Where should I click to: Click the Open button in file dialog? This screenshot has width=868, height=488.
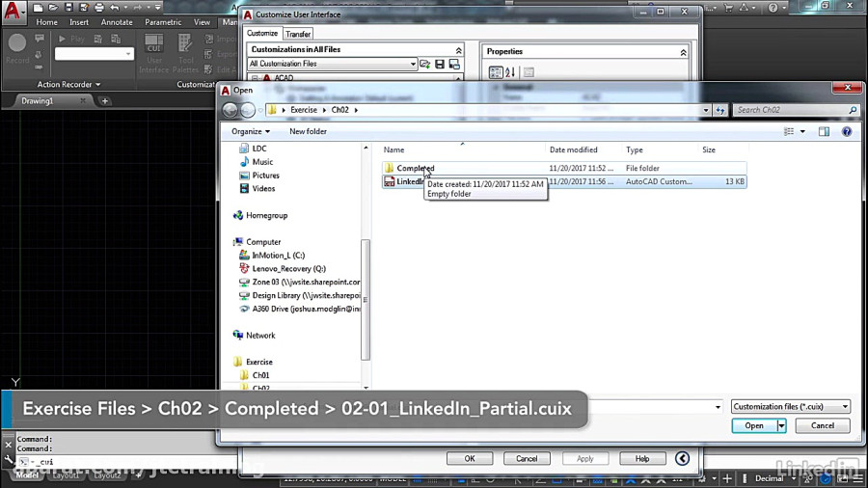pos(754,425)
